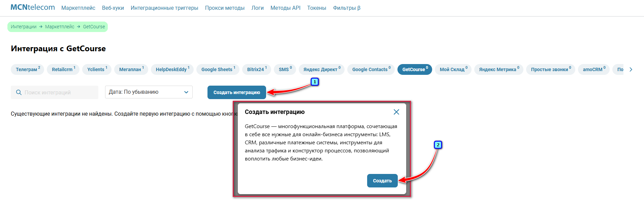Open the Дата: По убыванию dropdown
Image resolution: width=644 pixels, height=208 pixels.
pyautogui.click(x=149, y=92)
